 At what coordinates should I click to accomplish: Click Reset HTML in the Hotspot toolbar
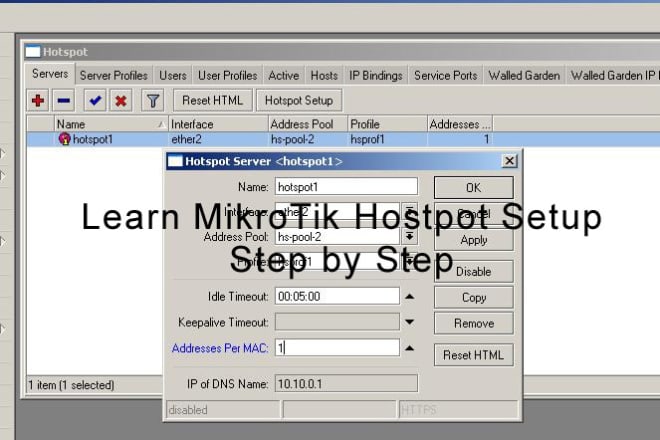(x=213, y=101)
